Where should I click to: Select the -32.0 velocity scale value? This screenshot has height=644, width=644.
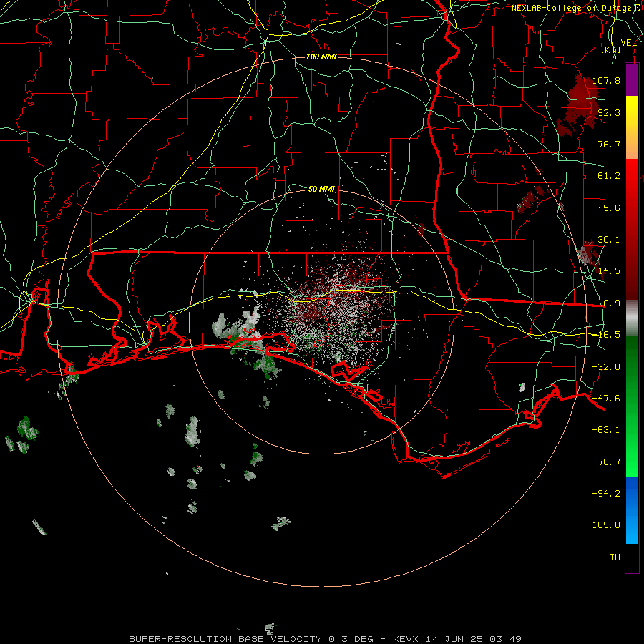pyautogui.click(x=606, y=367)
